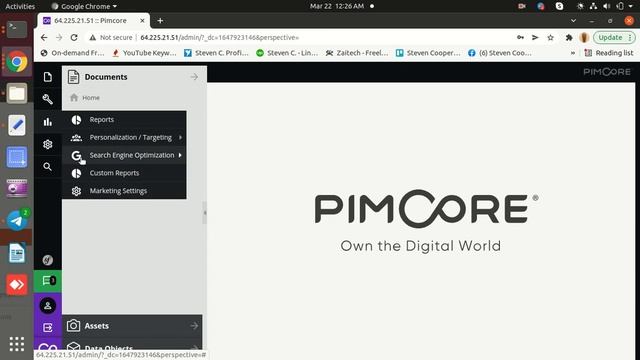Open the (6) Steven Coo... Facebook bookmark
The width and height of the screenshot is (640, 360).
click(x=500, y=53)
